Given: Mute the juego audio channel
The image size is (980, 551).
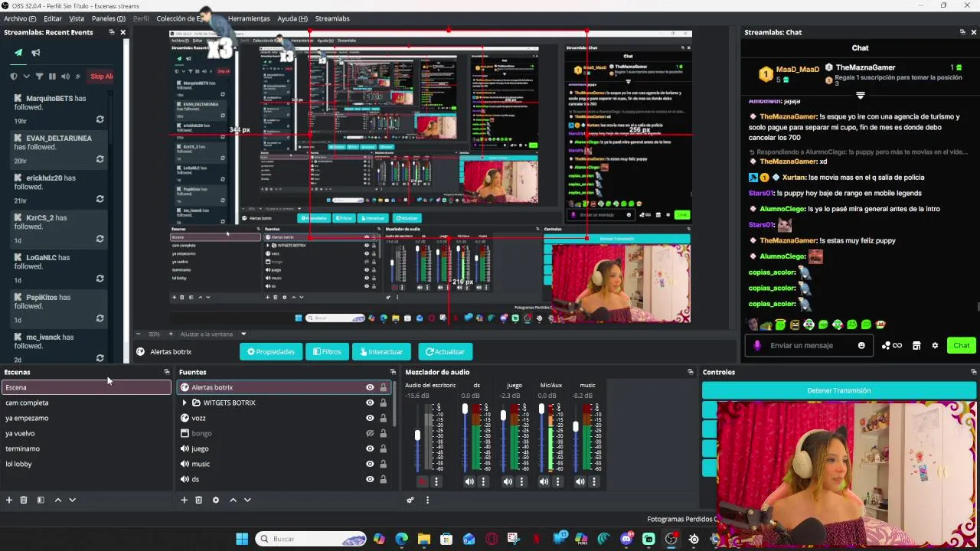Looking at the screenshot, I should pyautogui.click(x=507, y=481).
